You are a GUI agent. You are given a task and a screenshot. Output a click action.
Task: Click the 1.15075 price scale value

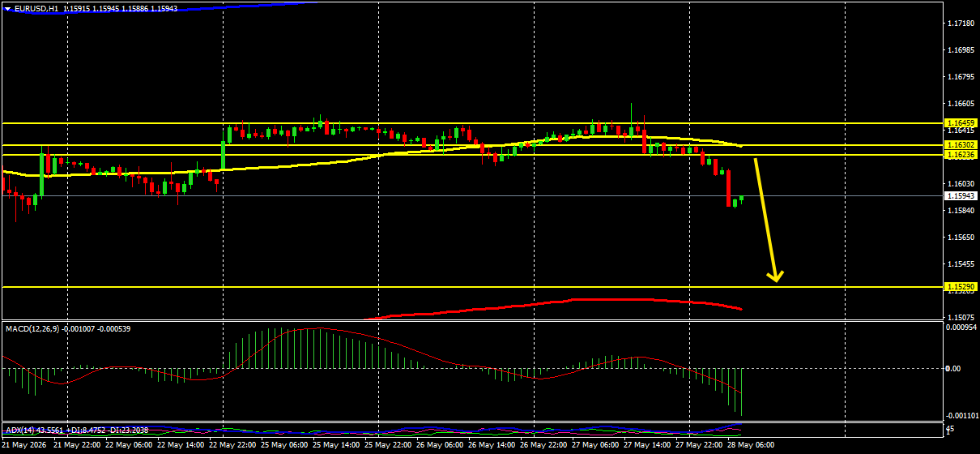(x=961, y=318)
